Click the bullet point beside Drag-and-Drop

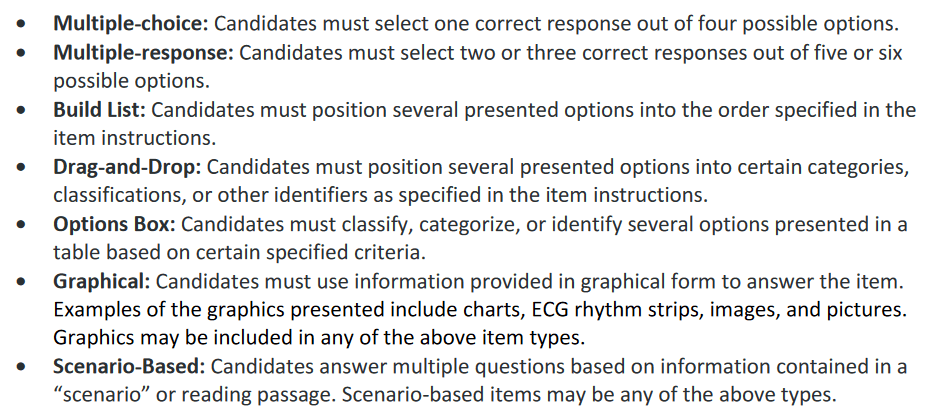[x=22, y=166]
